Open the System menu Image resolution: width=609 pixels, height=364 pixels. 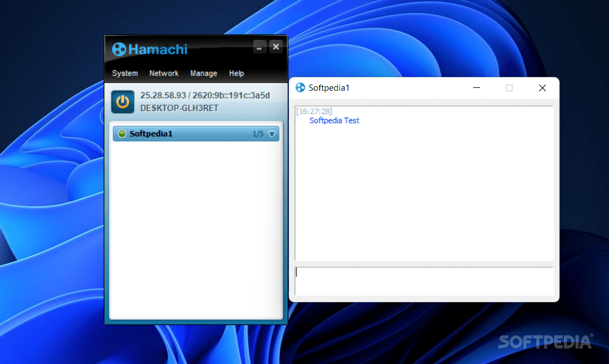coord(125,73)
